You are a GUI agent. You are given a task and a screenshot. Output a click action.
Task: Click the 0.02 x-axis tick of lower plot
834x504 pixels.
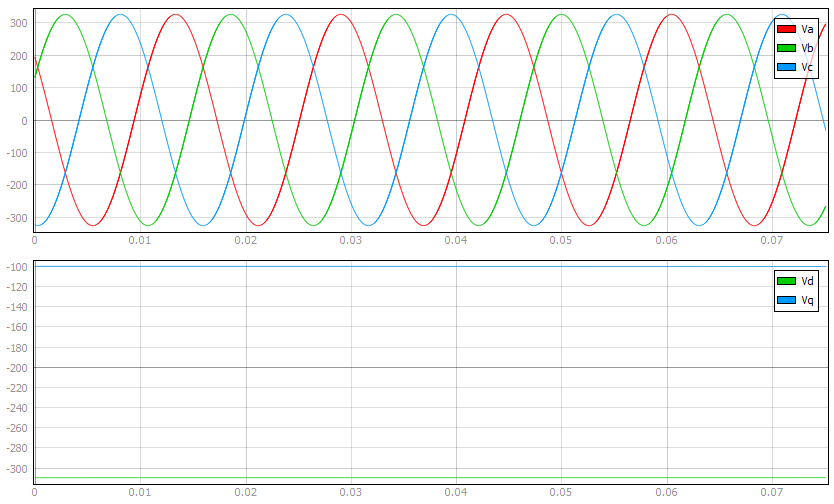coord(245,493)
